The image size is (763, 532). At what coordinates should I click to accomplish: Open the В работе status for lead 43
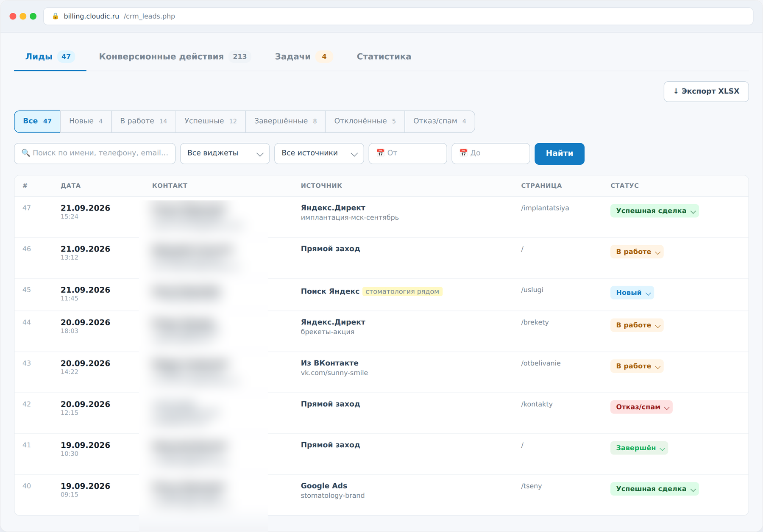click(x=637, y=366)
